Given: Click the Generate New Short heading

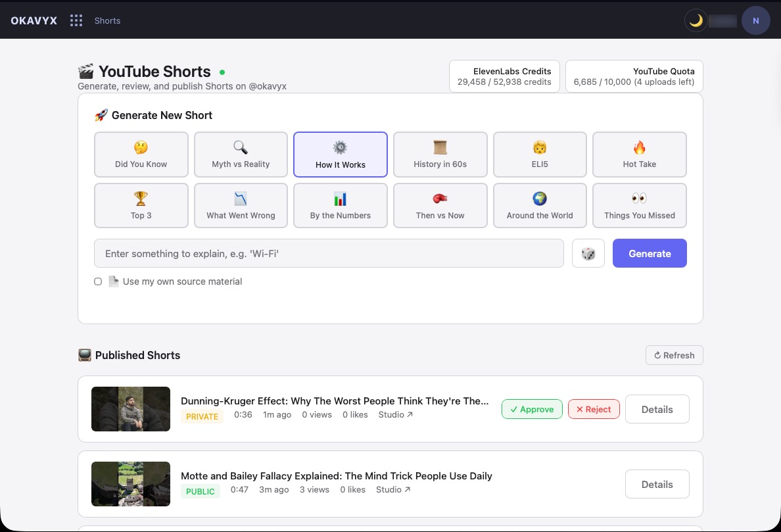Looking at the screenshot, I should coord(162,115).
